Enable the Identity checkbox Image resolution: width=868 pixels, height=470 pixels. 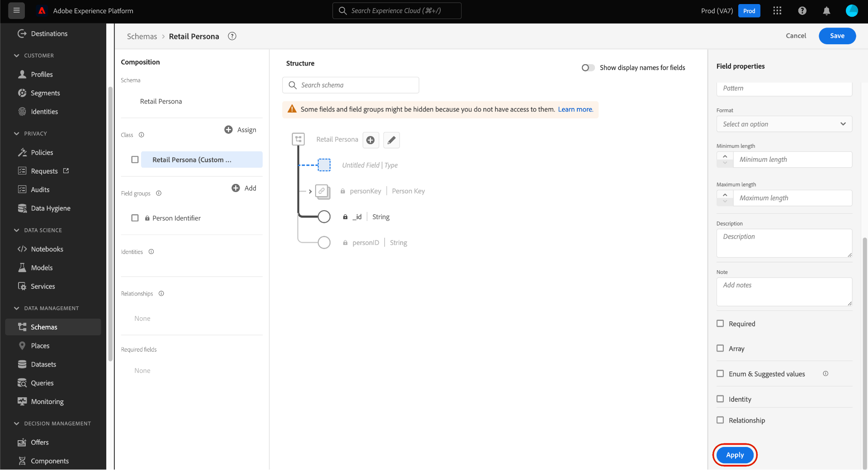click(x=720, y=399)
